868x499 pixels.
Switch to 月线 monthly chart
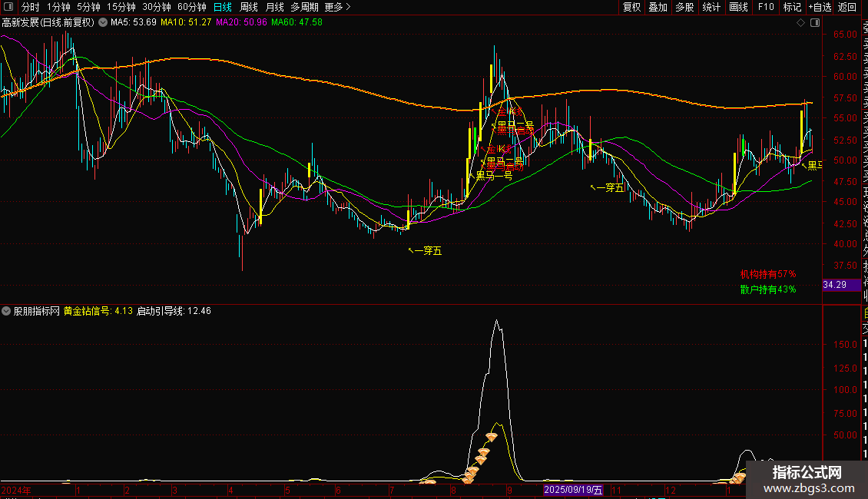[x=274, y=7]
